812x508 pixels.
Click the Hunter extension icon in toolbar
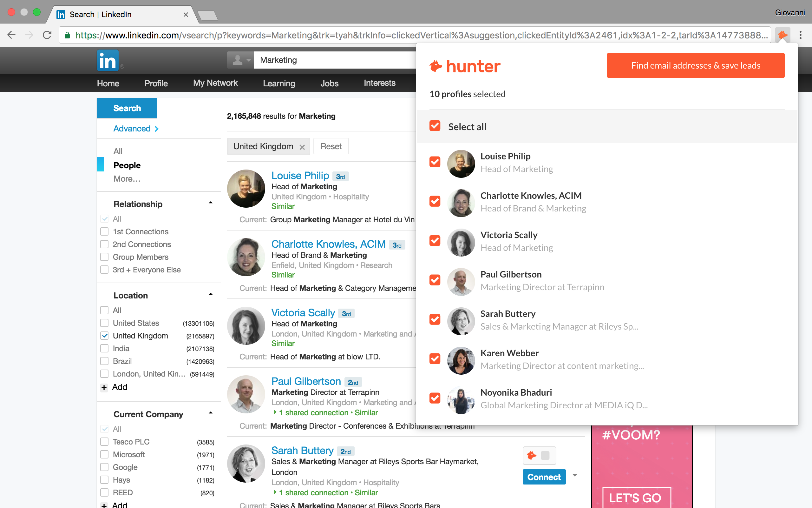(x=783, y=35)
